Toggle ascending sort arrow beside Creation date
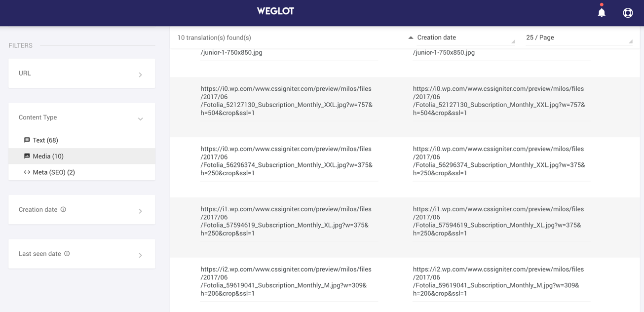This screenshot has height=312, width=644. click(411, 38)
